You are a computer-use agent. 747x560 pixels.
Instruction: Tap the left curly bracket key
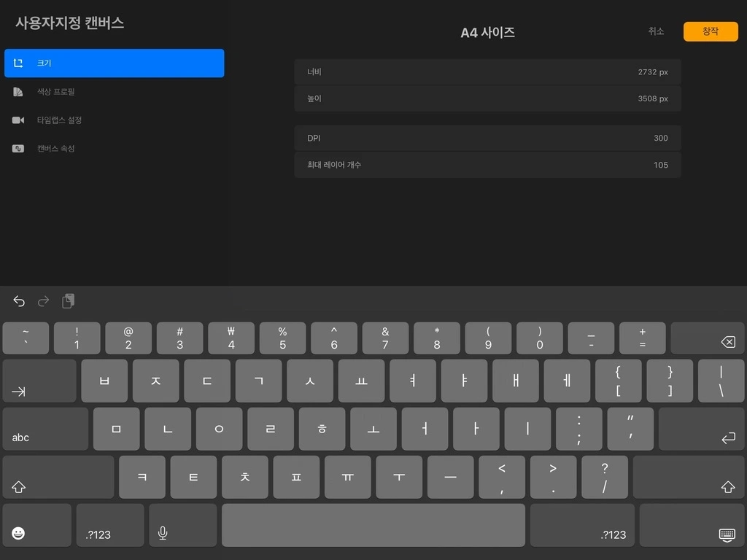tap(619, 381)
